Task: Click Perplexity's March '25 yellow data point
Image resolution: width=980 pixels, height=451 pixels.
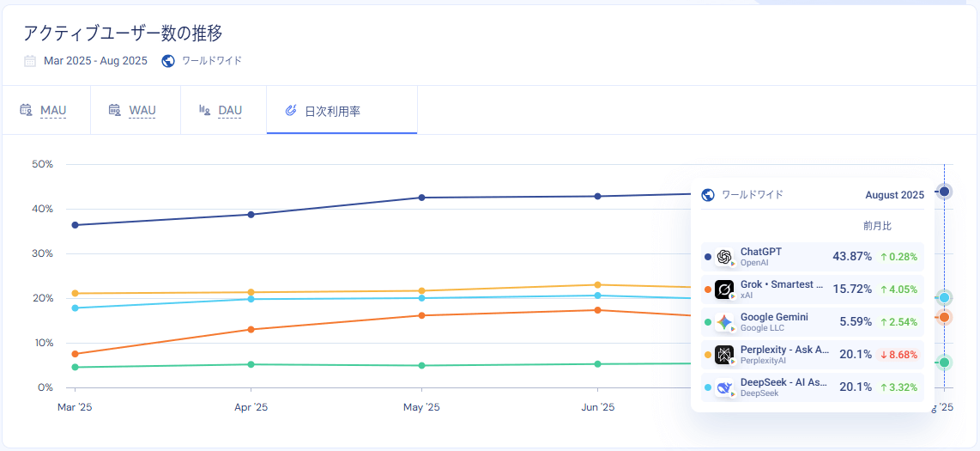Action: tap(75, 294)
